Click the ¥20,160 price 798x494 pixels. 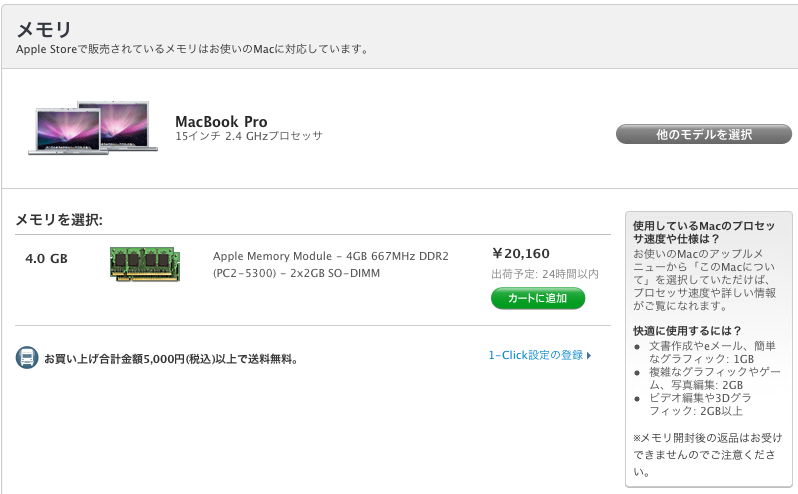point(521,253)
